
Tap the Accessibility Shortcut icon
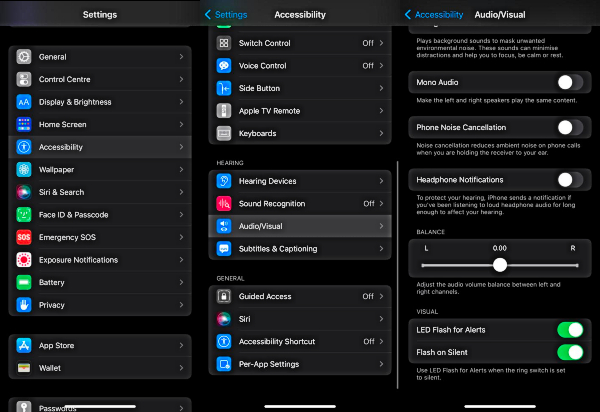tap(224, 341)
